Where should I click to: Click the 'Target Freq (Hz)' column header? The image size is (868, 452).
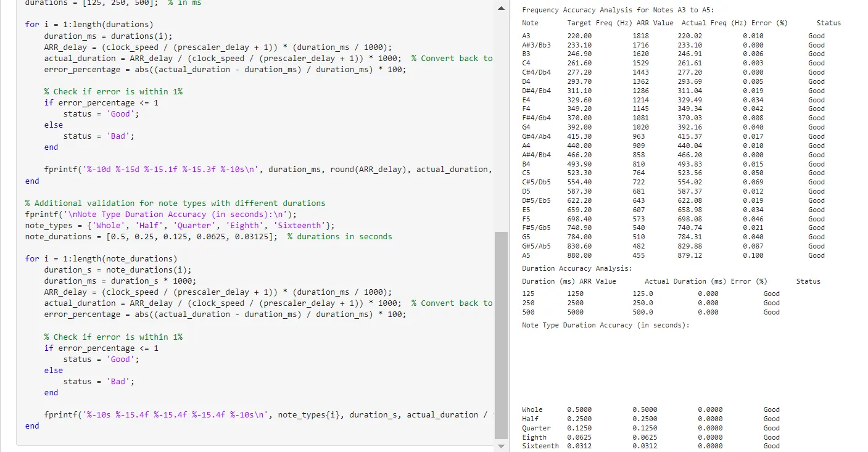pyautogui.click(x=600, y=23)
